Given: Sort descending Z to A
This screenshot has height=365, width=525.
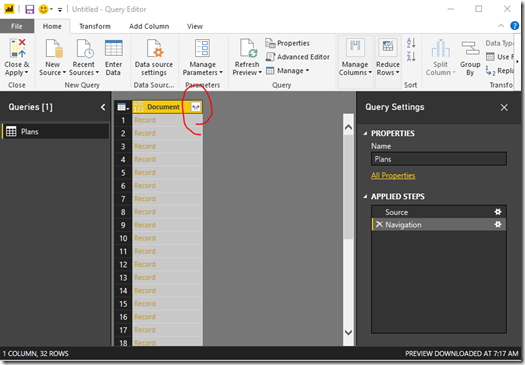Looking at the screenshot, I should (x=411, y=56).
